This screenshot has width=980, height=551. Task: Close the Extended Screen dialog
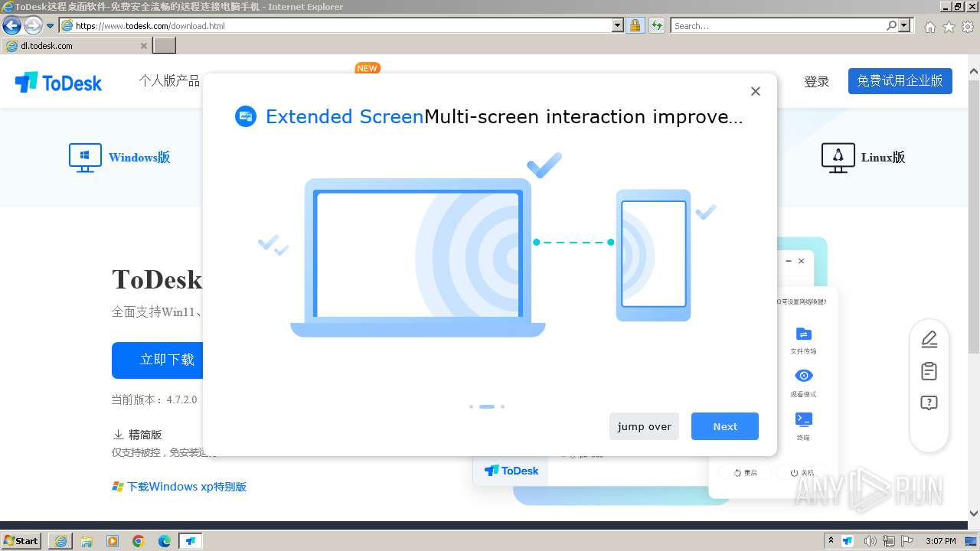coord(756,91)
